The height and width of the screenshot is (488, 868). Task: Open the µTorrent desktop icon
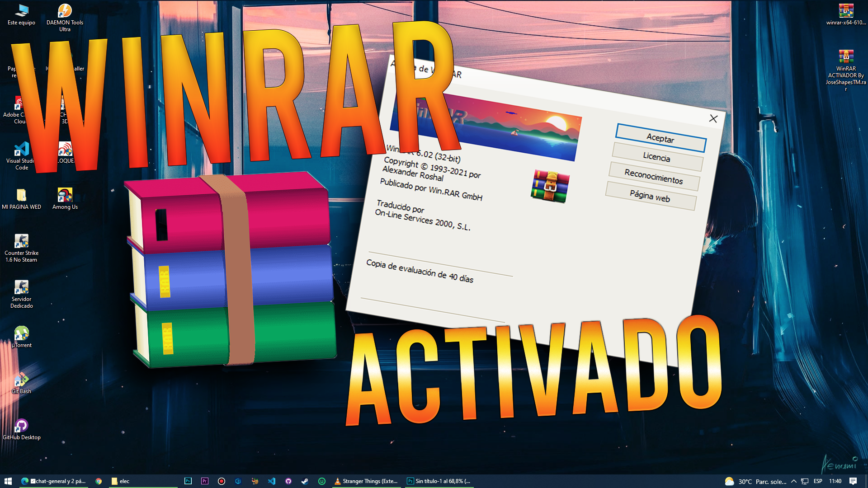(21, 334)
